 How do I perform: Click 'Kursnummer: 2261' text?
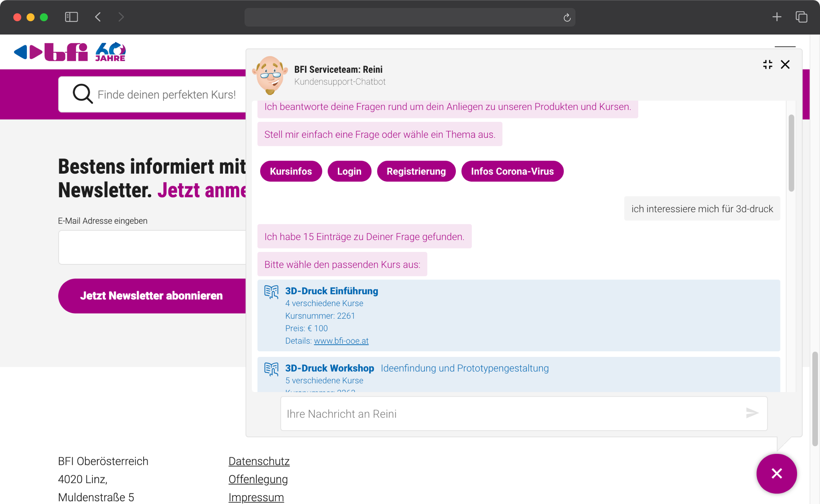tap(320, 316)
